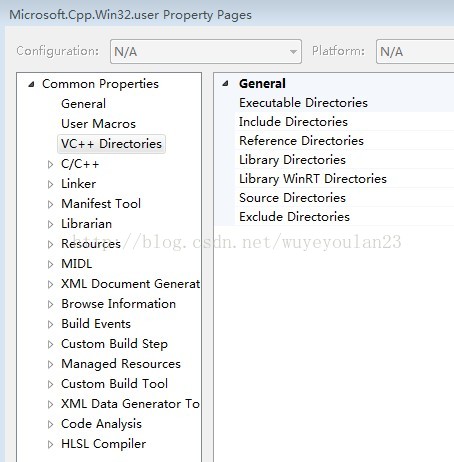Select VC++ Directories in the tree

point(111,144)
